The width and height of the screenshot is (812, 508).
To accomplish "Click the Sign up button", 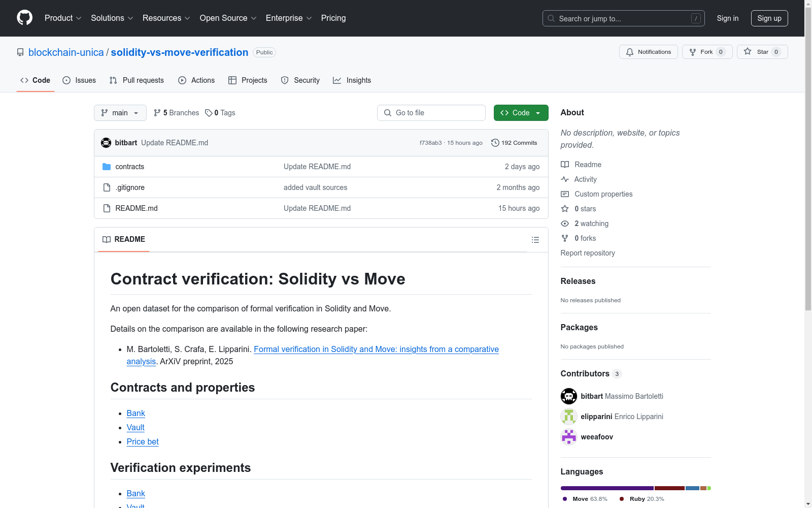I will point(769,18).
